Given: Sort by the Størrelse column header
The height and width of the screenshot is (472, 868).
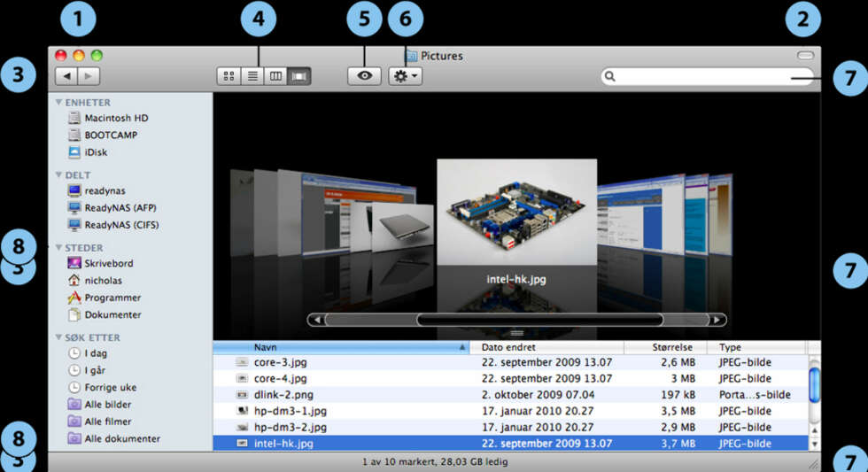Looking at the screenshot, I should click(x=666, y=347).
